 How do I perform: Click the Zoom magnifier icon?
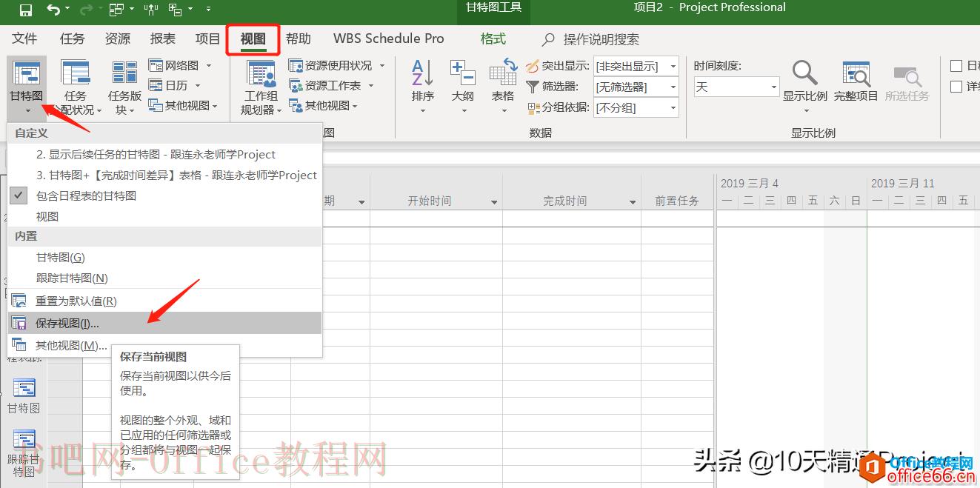tap(804, 73)
